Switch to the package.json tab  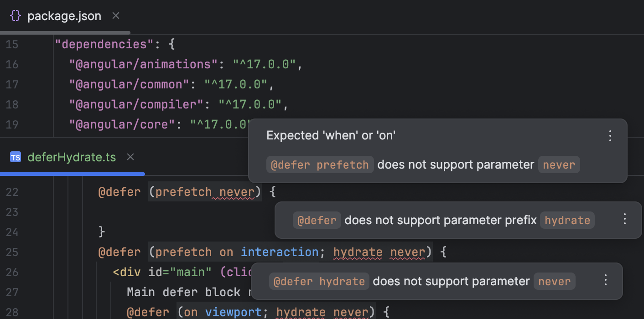click(x=64, y=15)
